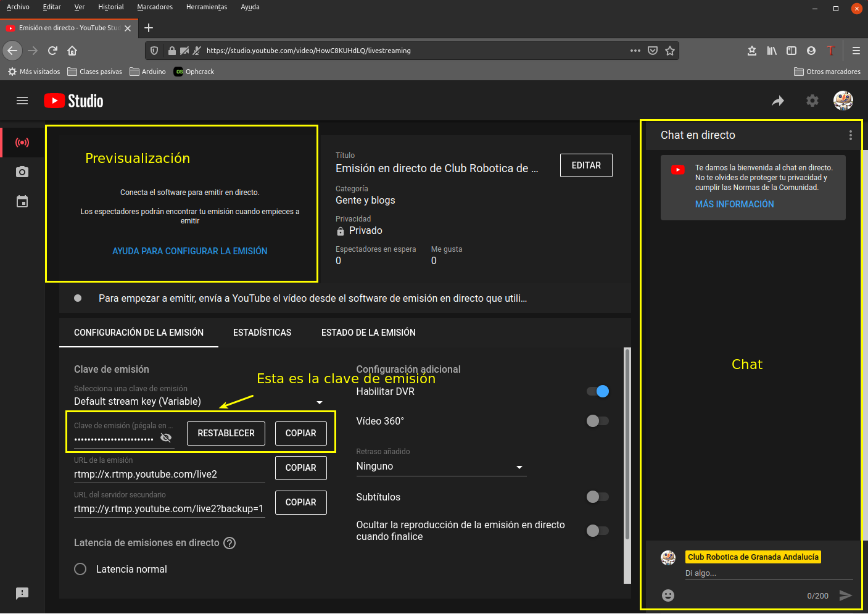Click the send feedback icon in sidebar

click(x=22, y=593)
